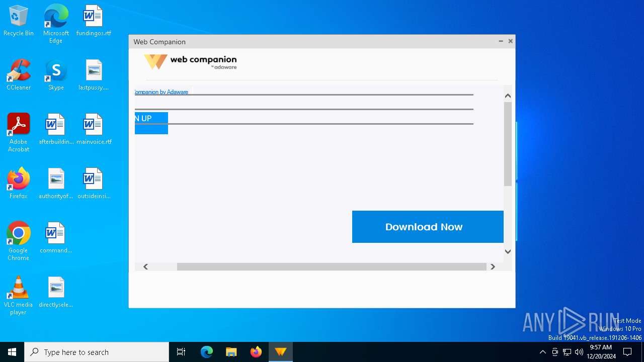Click the scroll left arrow in Web Companion
Image resolution: width=644 pixels, height=362 pixels.
point(145,266)
